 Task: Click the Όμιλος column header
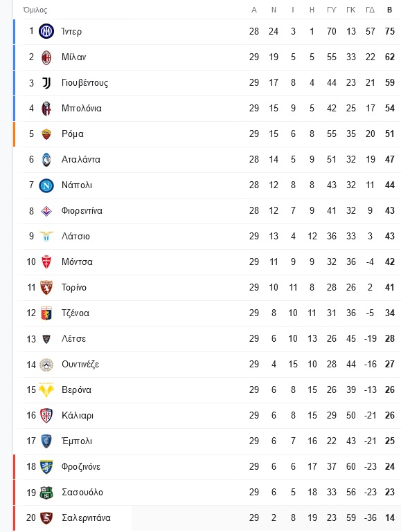click(35, 10)
